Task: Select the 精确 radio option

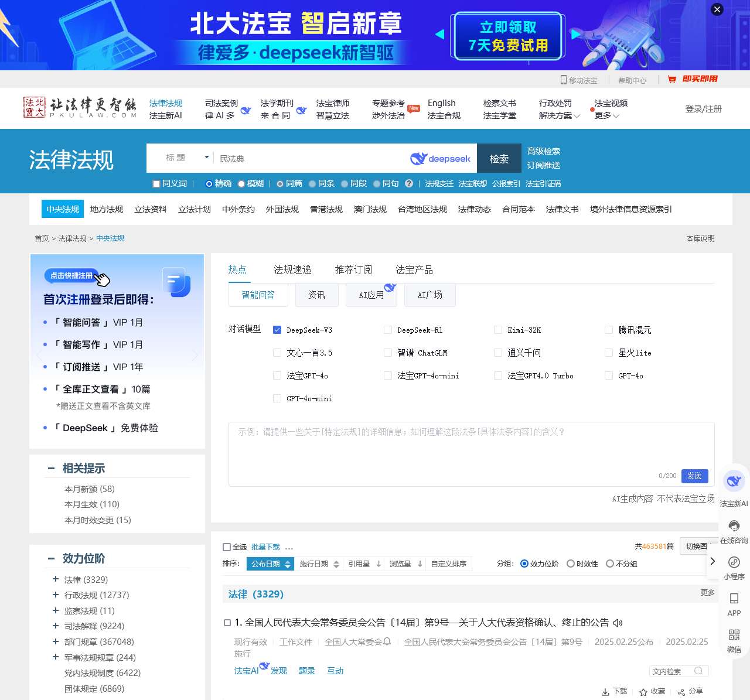Action: pos(209,184)
